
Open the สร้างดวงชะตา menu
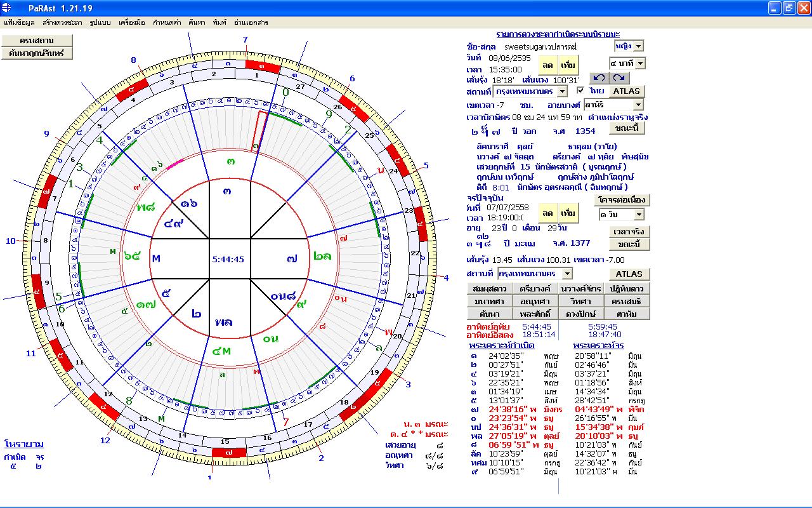click(62, 22)
